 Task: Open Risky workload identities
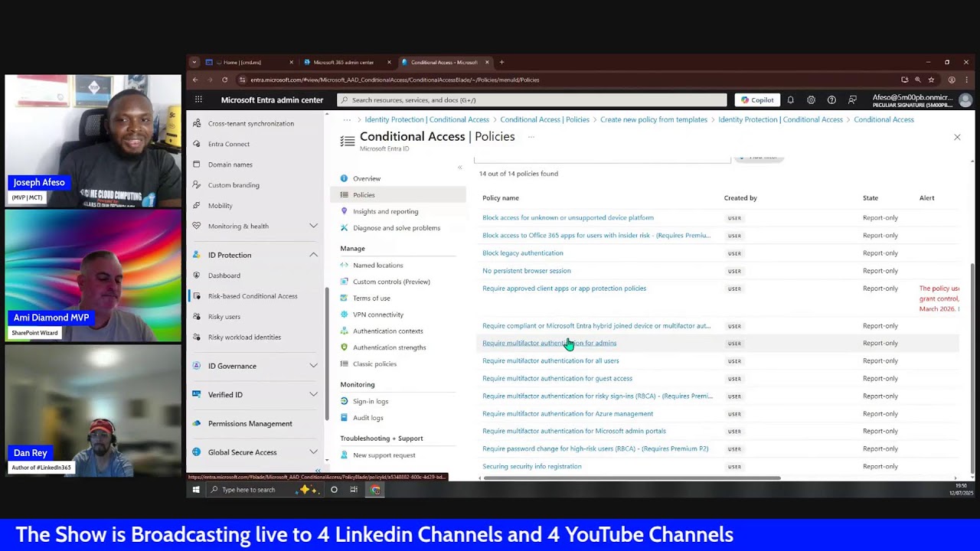click(x=244, y=337)
